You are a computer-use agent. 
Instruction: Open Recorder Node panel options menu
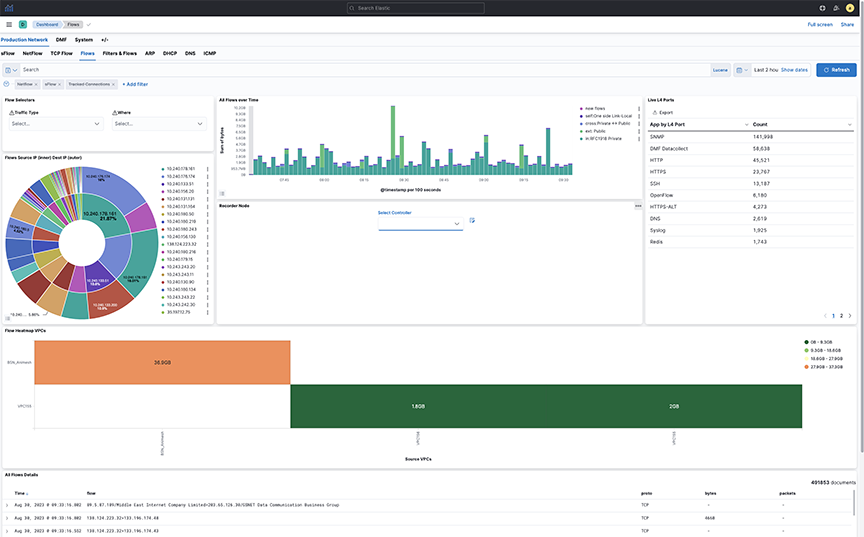[638, 206]
